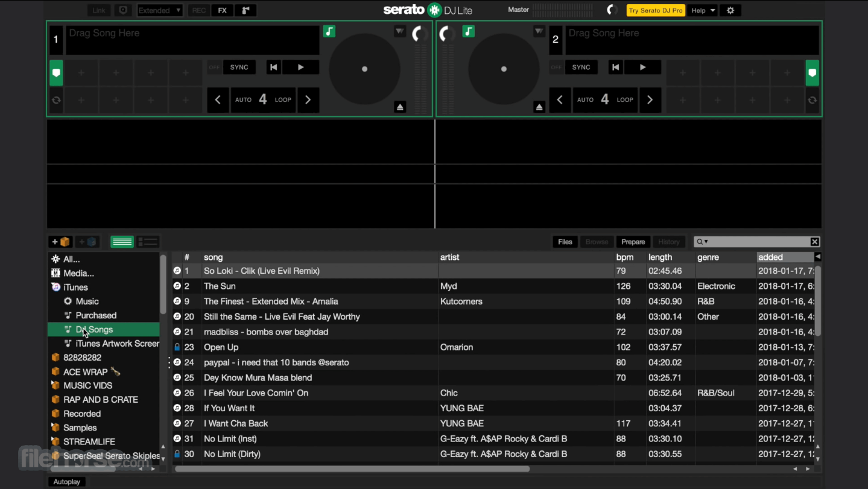Click the first cue pad on deck 2
868x489 pixels.
[x=683, y=73]
